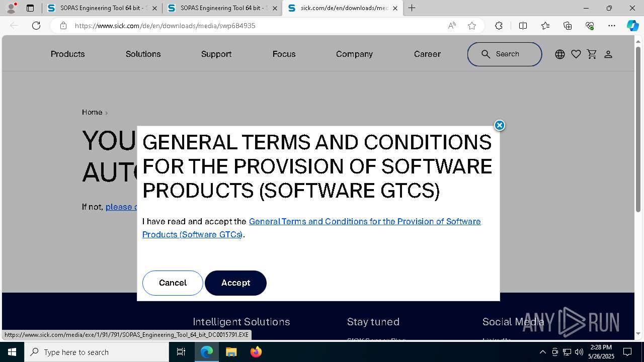644x362 pixels.
Task: Open Browser essentials icon
Action: (590, 26)
